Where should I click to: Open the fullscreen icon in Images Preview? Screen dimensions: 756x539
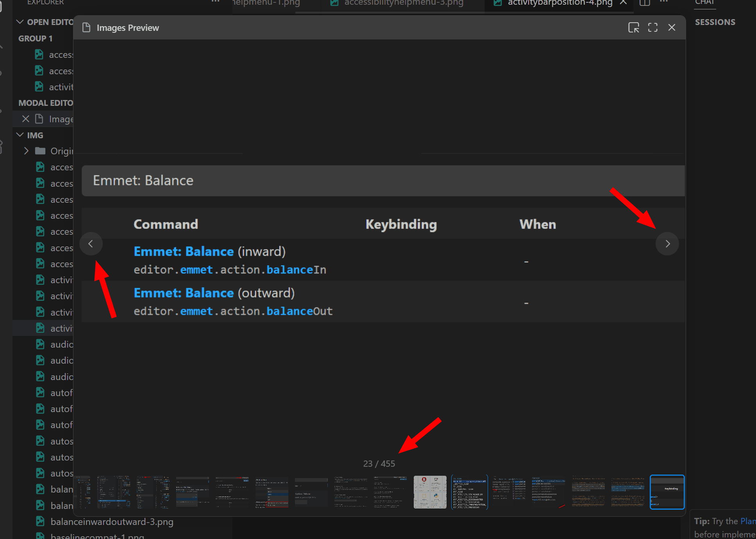(x=653, y=27)
